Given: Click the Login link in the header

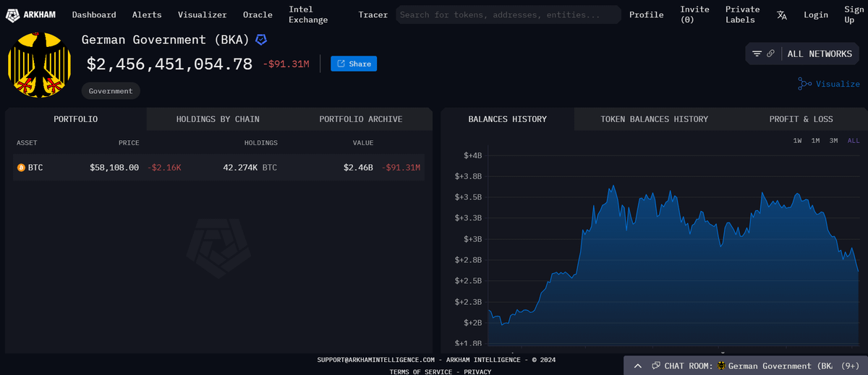Looking at the screenshot, I should (x=815, y=14).
